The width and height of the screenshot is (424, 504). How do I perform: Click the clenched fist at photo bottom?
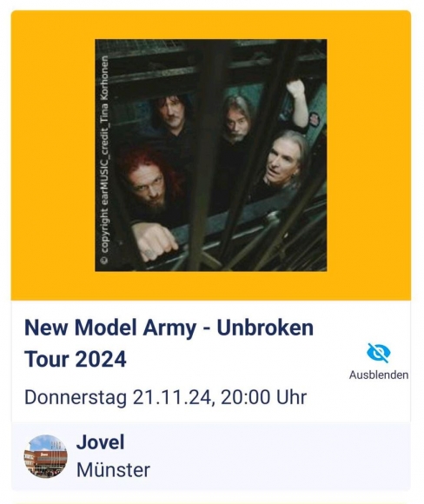pyautogui.click(x=155, y=241)
